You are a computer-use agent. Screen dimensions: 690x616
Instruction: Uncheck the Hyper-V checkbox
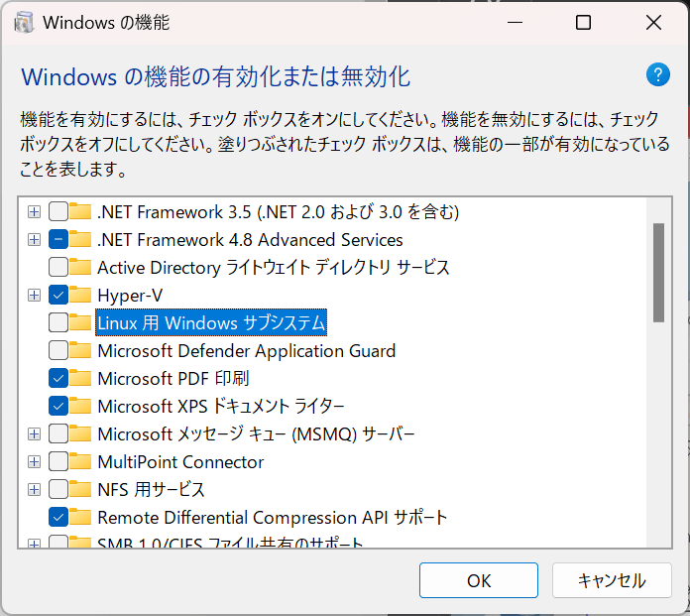click(58, 295)
